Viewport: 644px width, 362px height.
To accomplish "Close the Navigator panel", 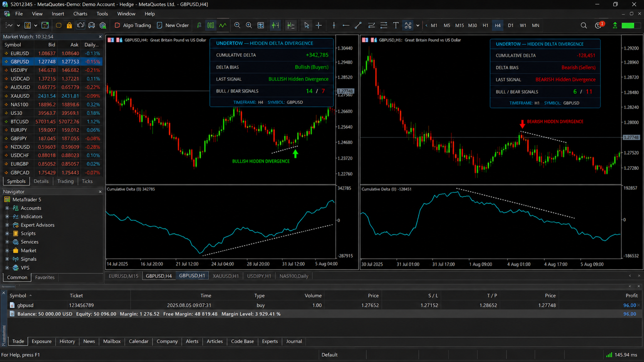I will click(100, 192).
